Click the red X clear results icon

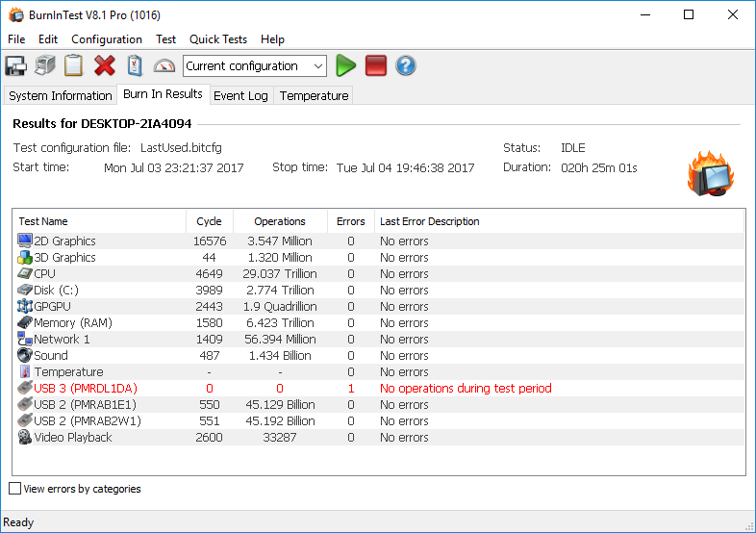tap(105, 65)
